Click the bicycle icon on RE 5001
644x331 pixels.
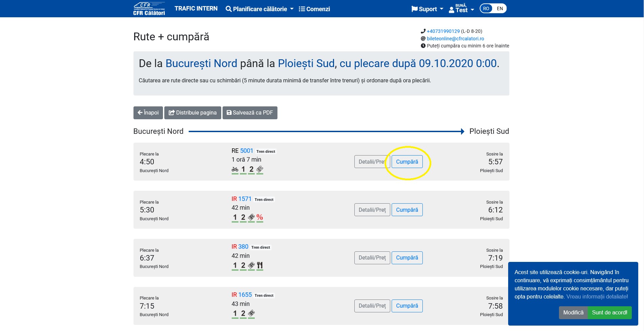click(235, 169)
